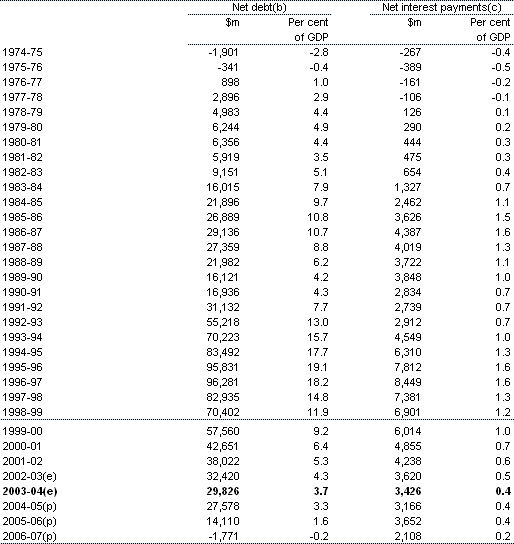Select the 1992-93 row label

[22, 322]
